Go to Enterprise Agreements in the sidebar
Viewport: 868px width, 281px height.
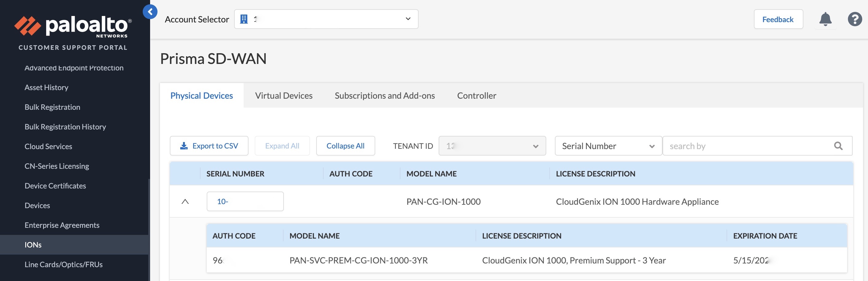click(62, 225)
